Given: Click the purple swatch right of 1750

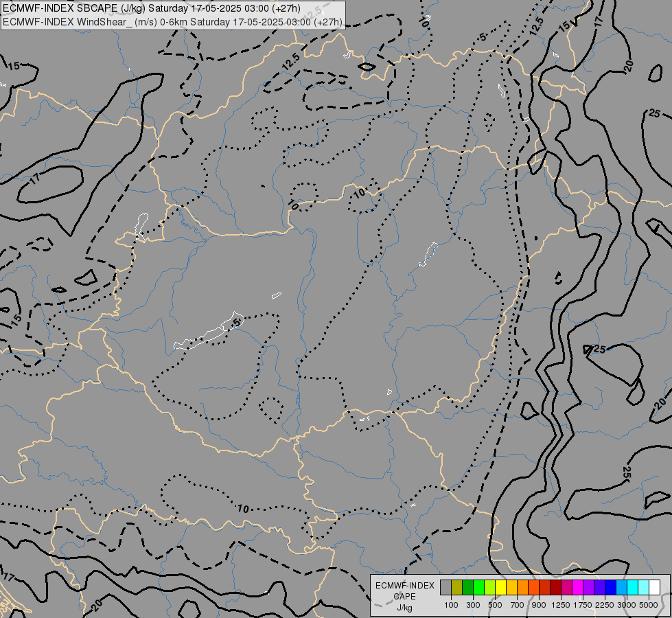Looking at the screenshot, I should 588,588.
